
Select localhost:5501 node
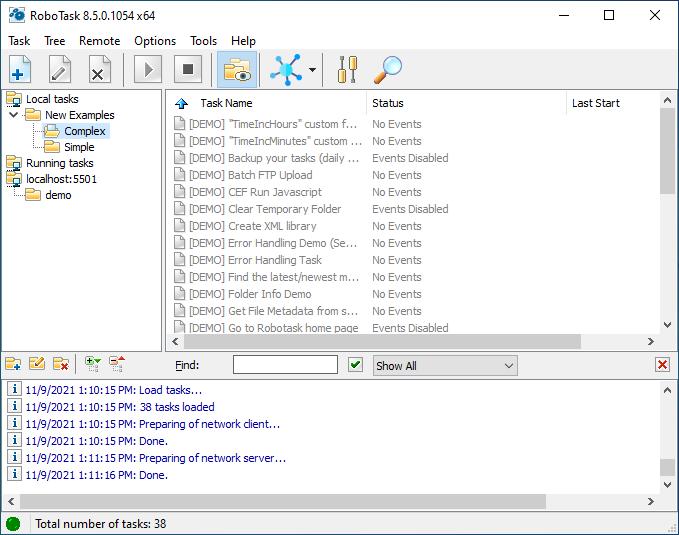tap(61, 179)
